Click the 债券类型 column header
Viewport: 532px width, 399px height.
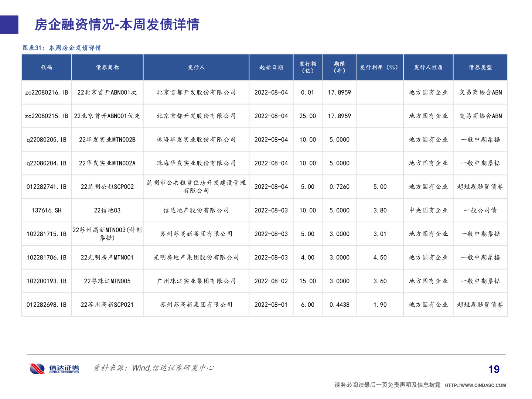point(480,67)
